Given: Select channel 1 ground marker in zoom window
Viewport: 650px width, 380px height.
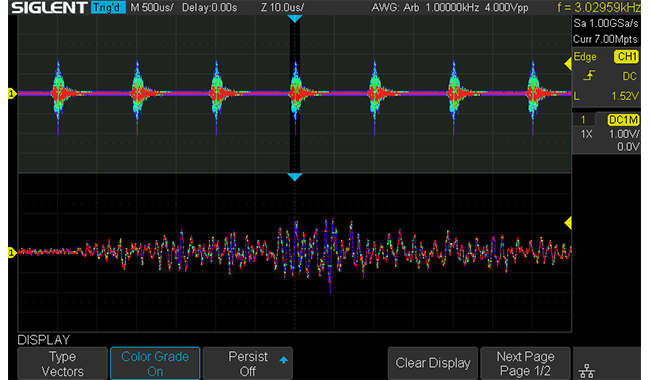Looking at the screenshot, I should click(12, 252).
